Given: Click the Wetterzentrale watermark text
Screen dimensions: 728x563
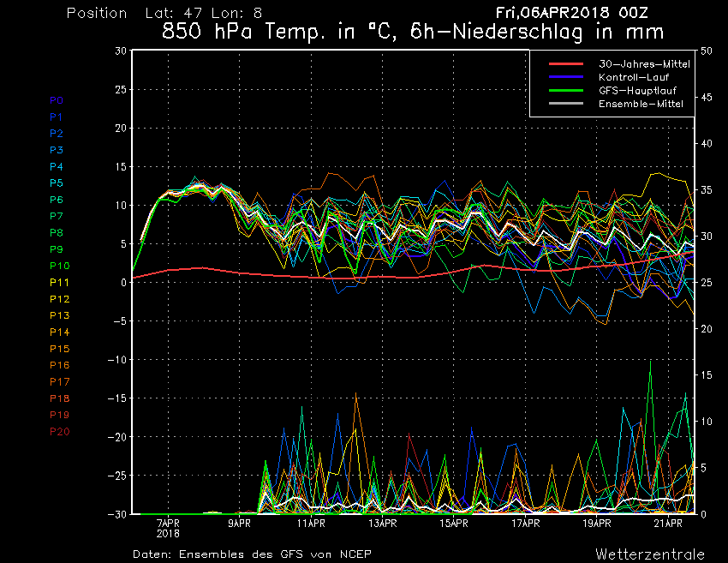Looking at the screenshot, I should tap(650, 554).
